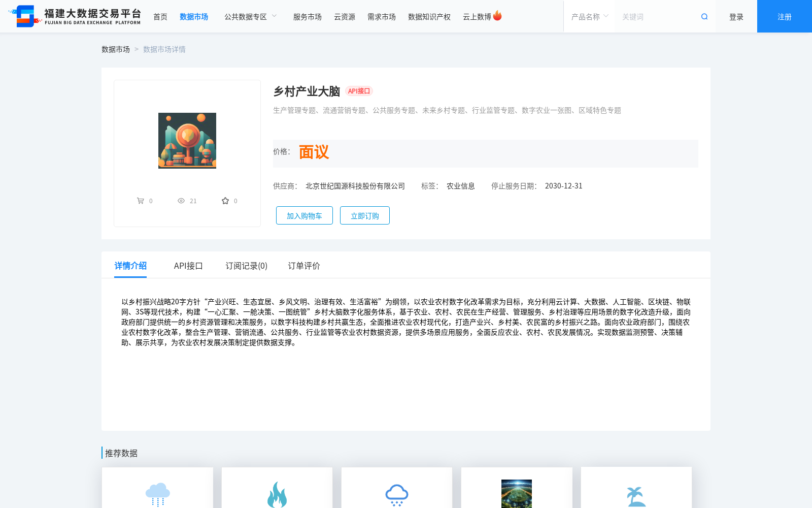Open the 需求市场 menu item
Screen dimensions: 812x508
click(x=381, y=16)
